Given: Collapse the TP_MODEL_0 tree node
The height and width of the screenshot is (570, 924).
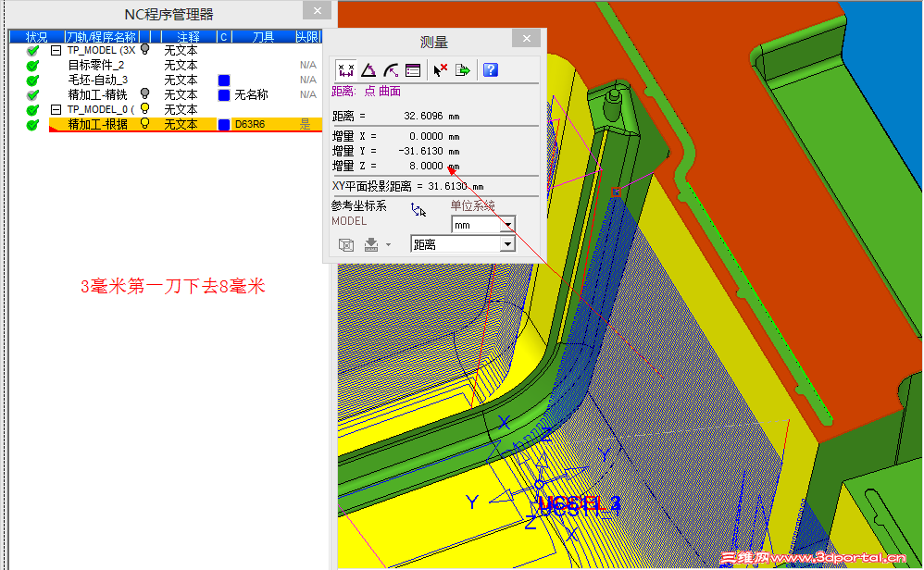Looking at the screenshot, I should coord(56,109).
